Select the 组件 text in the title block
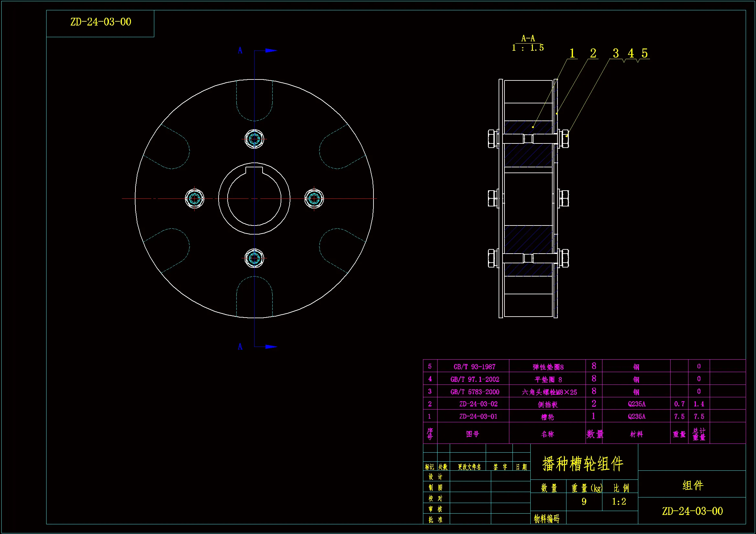756x534 pixels. 693,486
